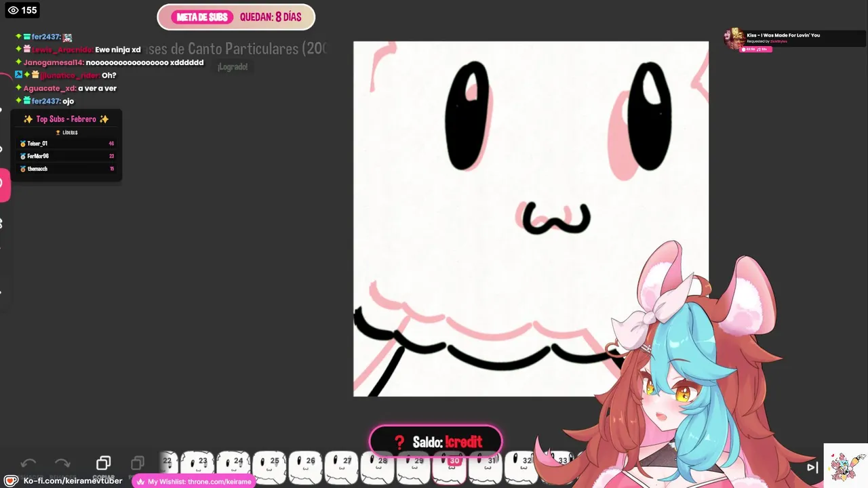Click the themaccb leaderboard row
Viewport: 868px width, 488px height.
[66, 169]
